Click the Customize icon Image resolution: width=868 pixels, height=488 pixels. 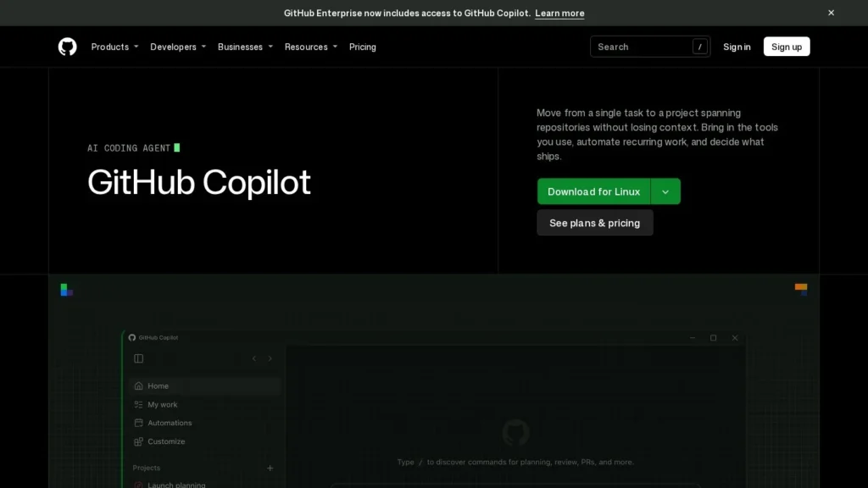click(138, 441)
